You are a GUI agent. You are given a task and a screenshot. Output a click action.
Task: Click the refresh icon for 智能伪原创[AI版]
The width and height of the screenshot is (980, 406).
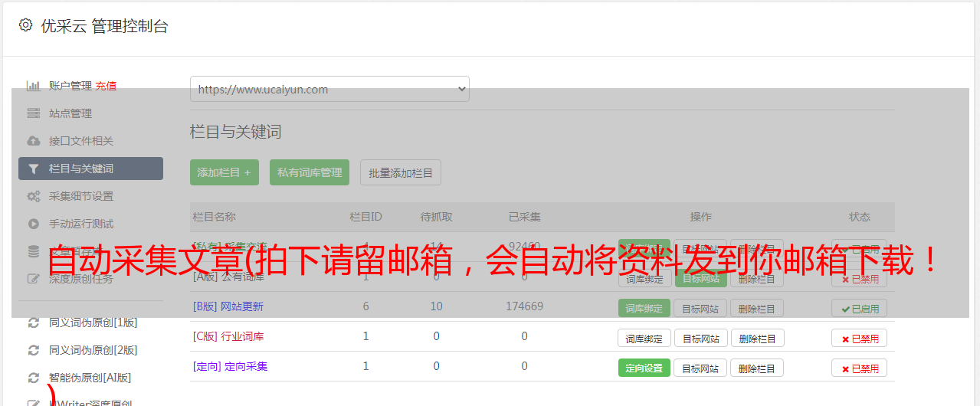click(34, 378)
